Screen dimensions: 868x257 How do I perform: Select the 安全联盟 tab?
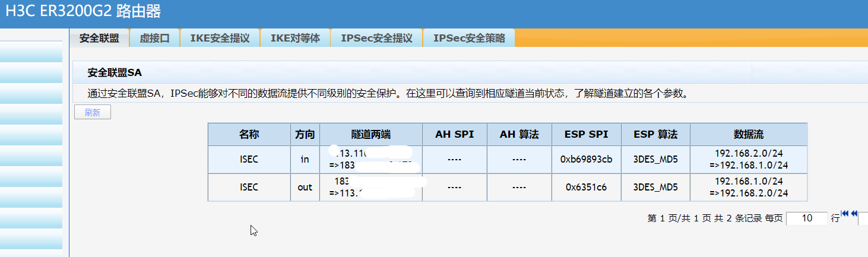[x=99, y=39]
